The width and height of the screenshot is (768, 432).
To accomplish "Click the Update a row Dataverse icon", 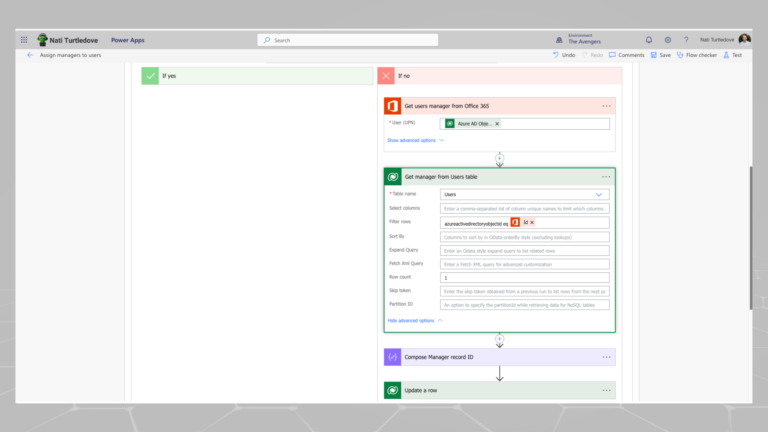I will 392,390.
